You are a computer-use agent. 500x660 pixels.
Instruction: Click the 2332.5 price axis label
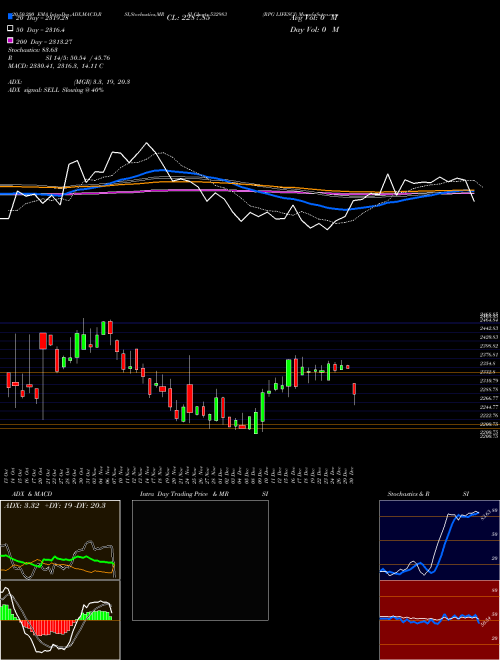(489, 372)
